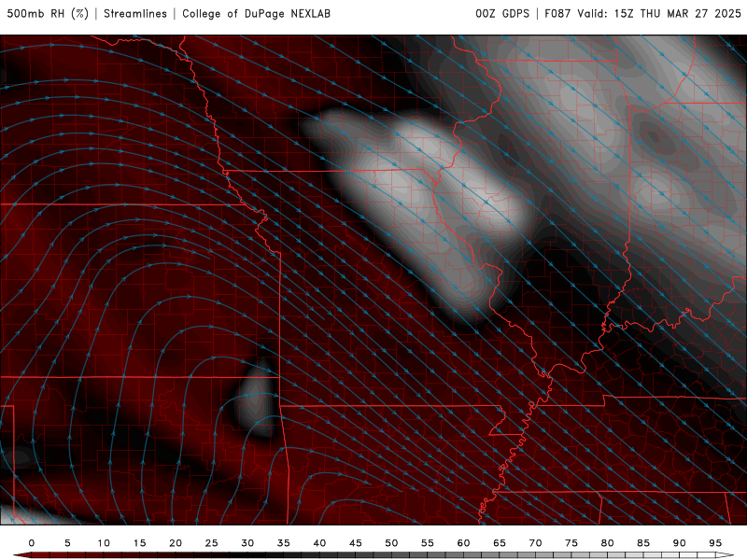
Task: Select the "F087" forecast hour text
Action: [557, 14]
